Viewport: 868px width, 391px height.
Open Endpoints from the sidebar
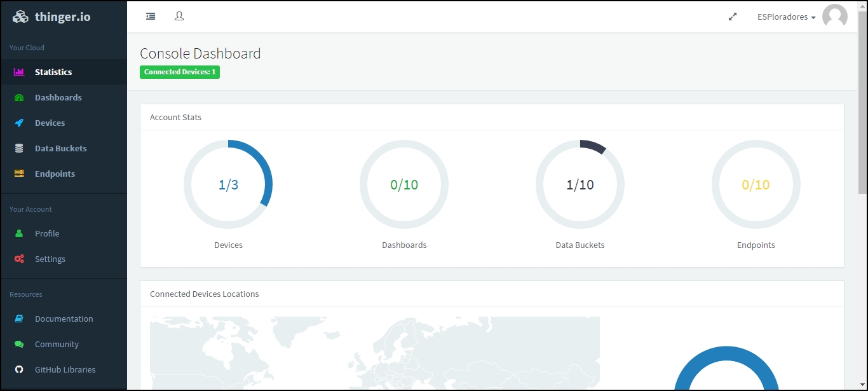[x=64, y=174]
